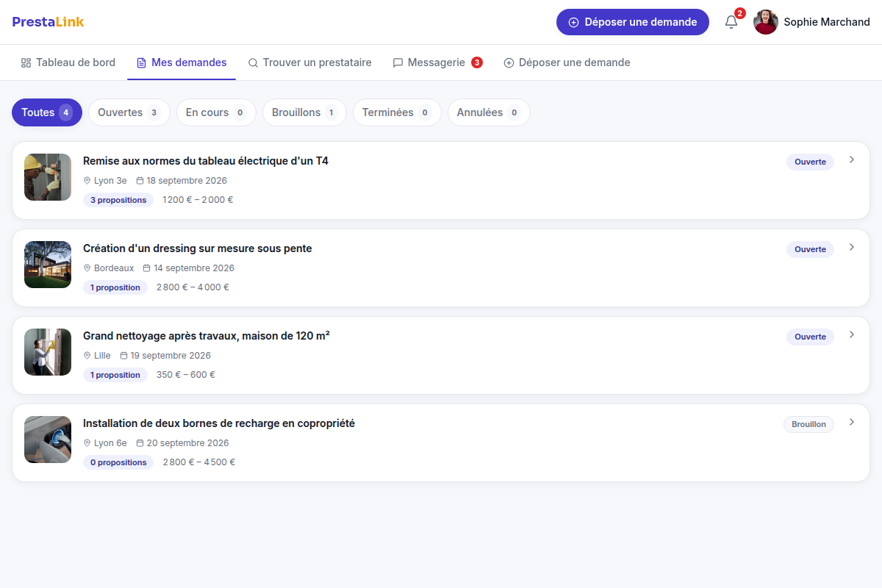Open Installation de deux bornes de recharge title
The width and height of the screenshot is (882, 588).
point(219,423)
